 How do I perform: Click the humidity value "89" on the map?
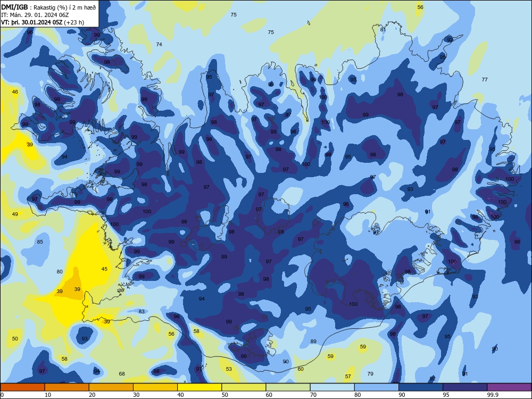(x=313, y=342)
